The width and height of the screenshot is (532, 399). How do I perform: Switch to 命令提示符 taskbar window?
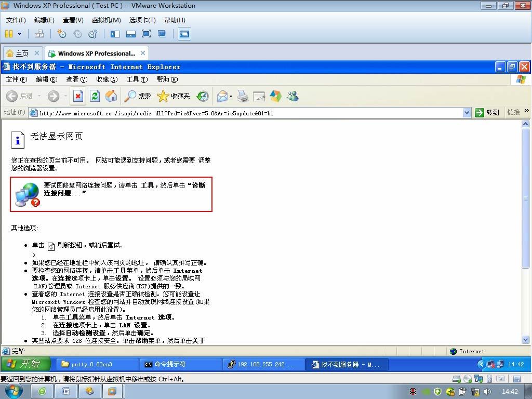tap(180, 364)
